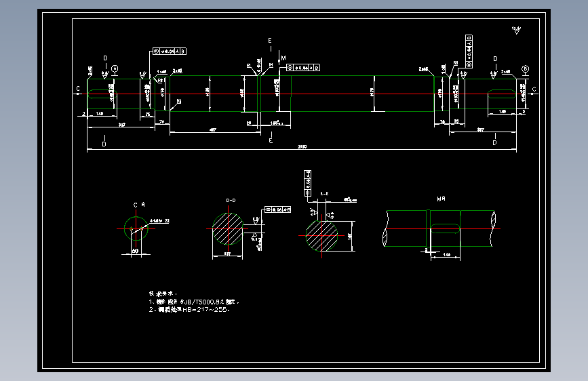Click the width dimension under D-D section
This screenshot has height=381, width=588.
click(227, 254)
